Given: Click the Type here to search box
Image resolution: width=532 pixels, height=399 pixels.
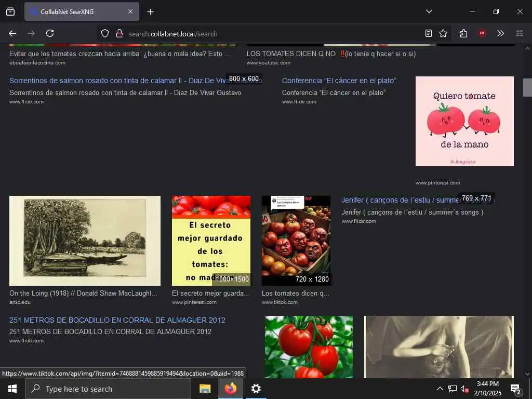Looking at the screenshot, I should (108, 389).
